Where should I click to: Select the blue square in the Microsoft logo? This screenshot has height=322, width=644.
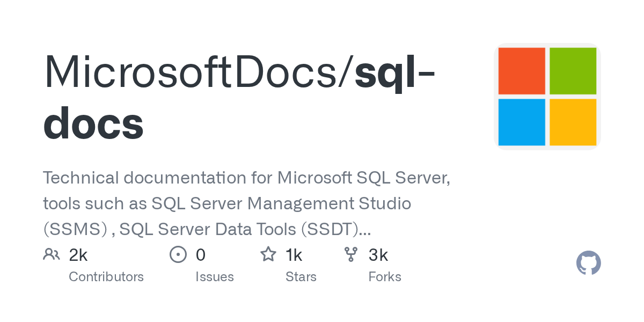coord(522,121)
